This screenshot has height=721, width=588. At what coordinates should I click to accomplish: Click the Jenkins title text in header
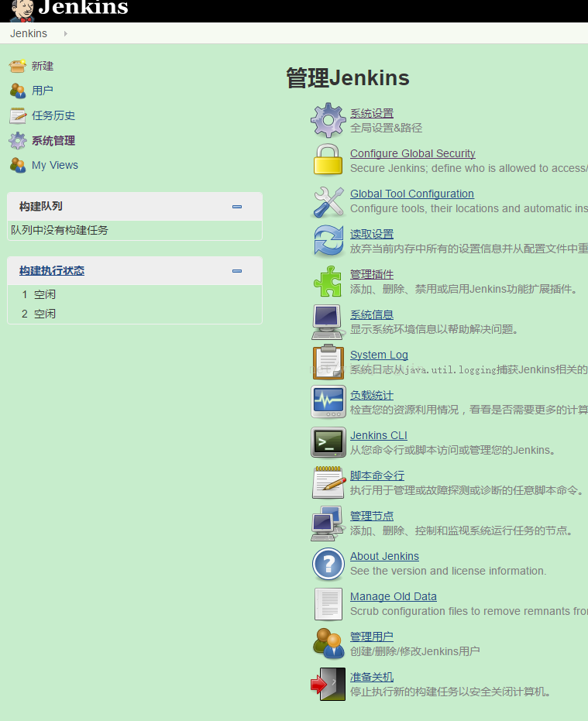click(x=83, y=8)
